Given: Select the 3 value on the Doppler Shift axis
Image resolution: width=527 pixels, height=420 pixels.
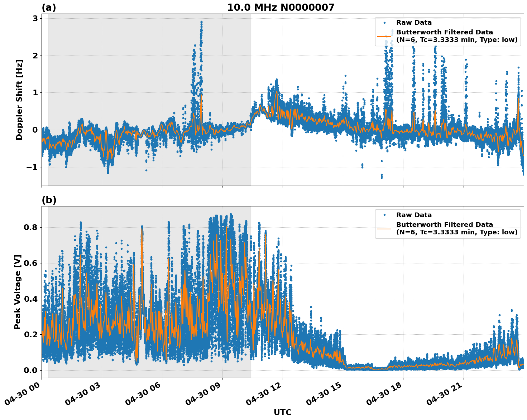Looking at the screenshot, I should (35, 18).
